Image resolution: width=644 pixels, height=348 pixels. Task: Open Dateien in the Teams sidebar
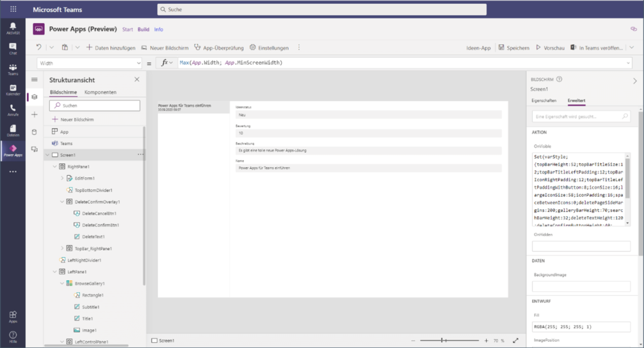pyautogui.click(x=13, y=131)
